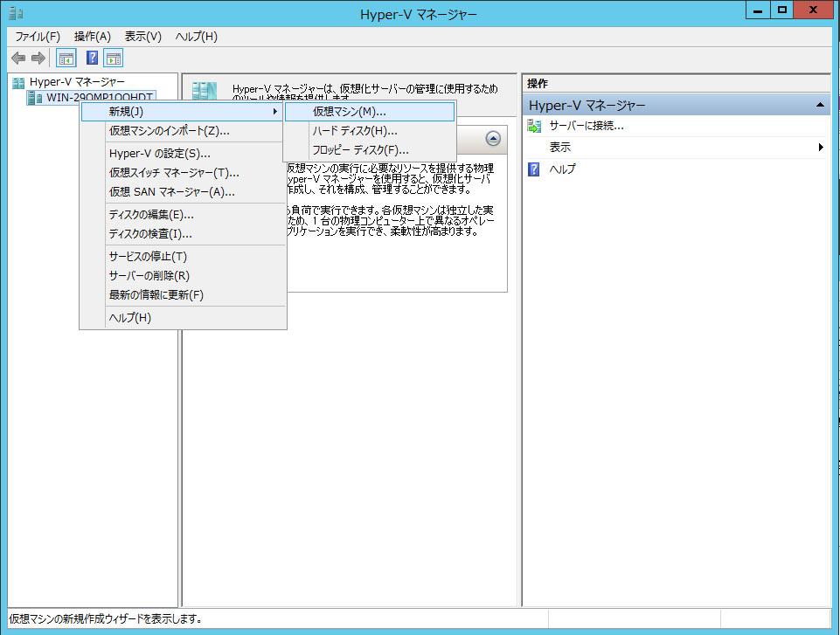Viewport: 840px width, 635px height.
Task: Click the サーバーに接続 icon in Actions pane
Action: (x=534, y=127)
